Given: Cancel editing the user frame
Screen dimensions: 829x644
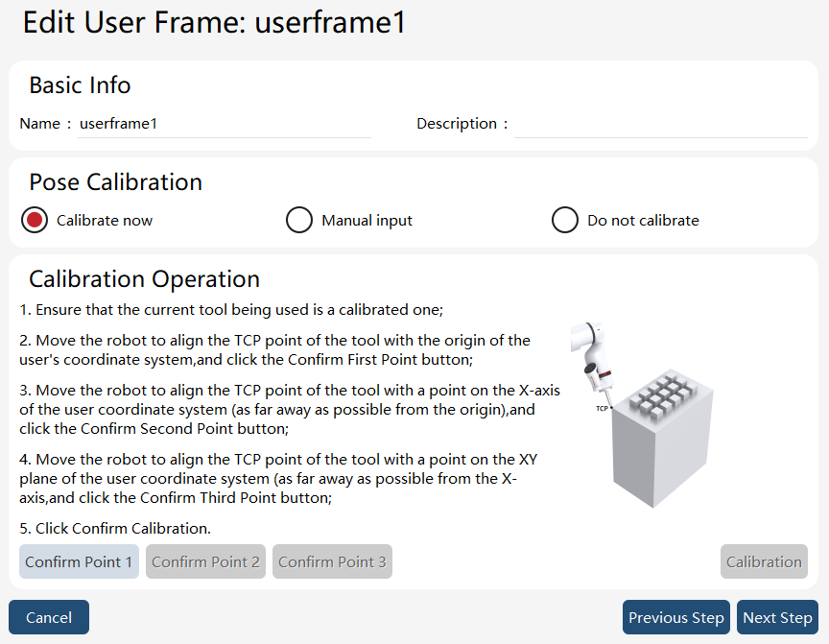Looking at the screenshot, I should click(49, 617).
